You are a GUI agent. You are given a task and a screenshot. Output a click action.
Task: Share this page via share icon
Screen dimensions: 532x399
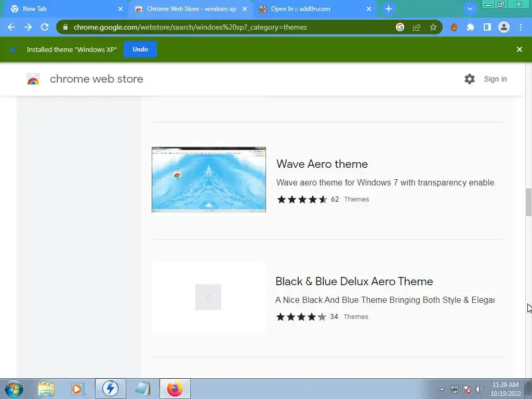click(417, 27)
